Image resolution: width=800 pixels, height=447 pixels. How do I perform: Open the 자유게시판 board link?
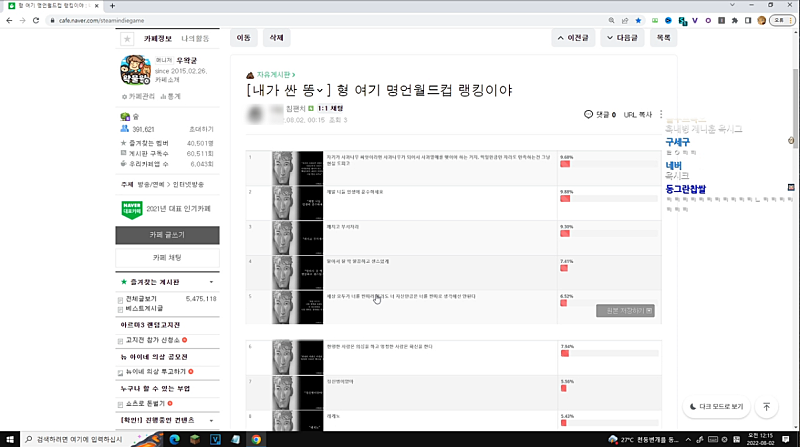point(276,75)
